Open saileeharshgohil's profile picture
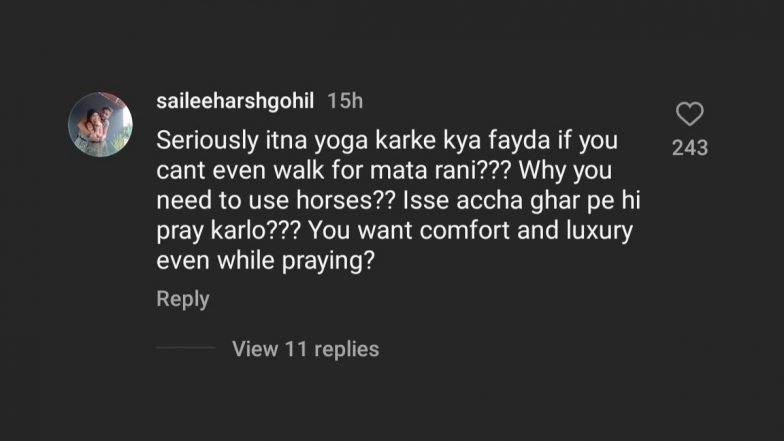 click(100, 124)
